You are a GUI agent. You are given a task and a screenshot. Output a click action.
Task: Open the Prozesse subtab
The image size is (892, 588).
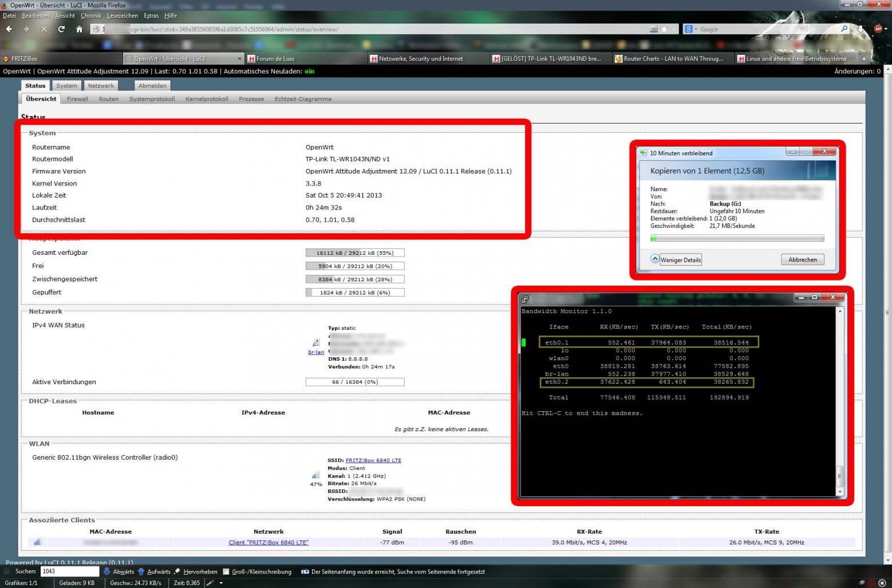click(251, 99)
